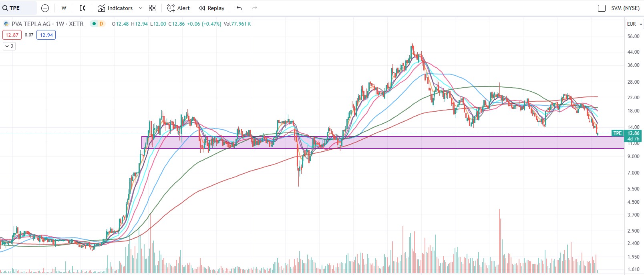Toggle the green market status dot indicator

pos(94,24)
